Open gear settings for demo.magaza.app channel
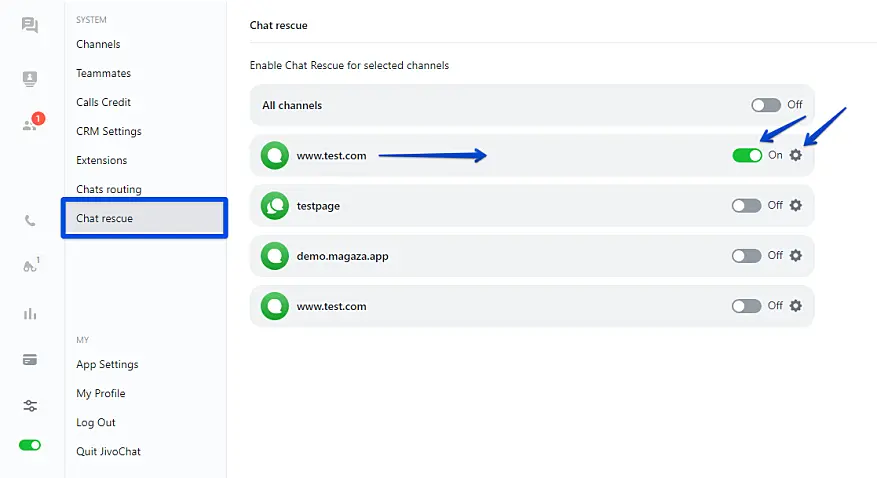877x478 pixels. [x=796, y=256]
